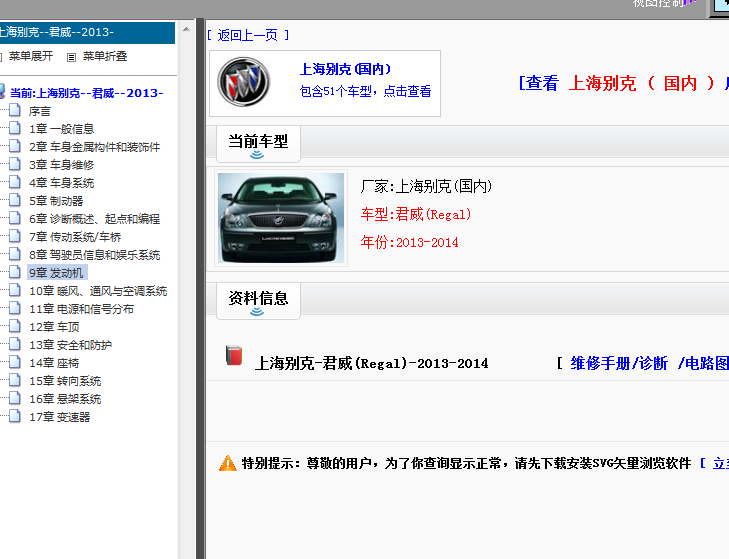
Task: Click the page icon beside 1章 一般信息
Action: [x=15, y=128]
